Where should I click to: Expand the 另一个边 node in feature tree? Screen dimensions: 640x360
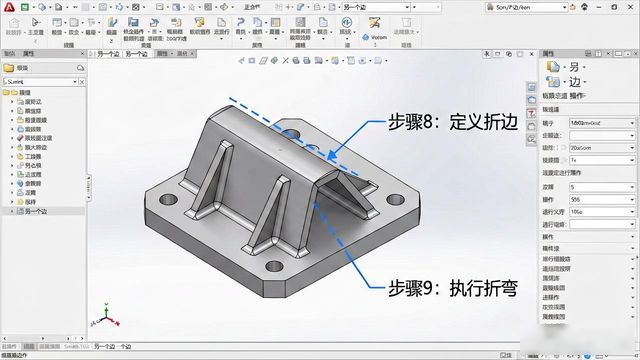pos(12,211)
